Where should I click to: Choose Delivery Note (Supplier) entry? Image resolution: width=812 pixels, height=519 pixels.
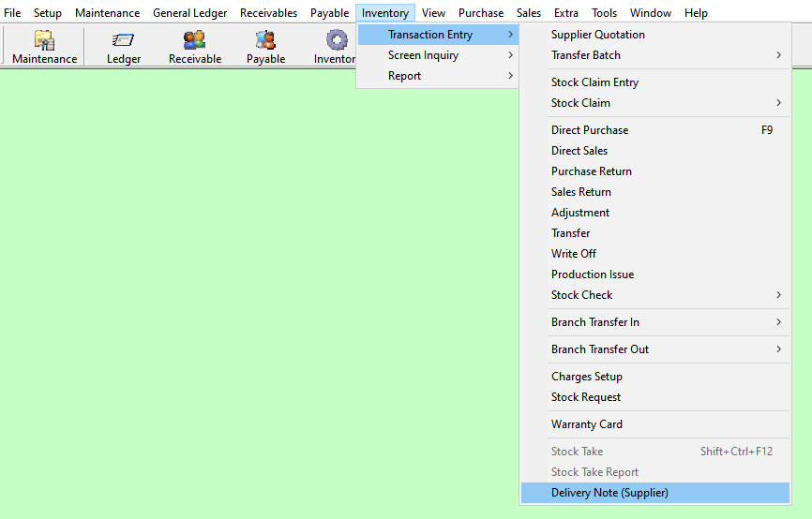click(655, 493)
